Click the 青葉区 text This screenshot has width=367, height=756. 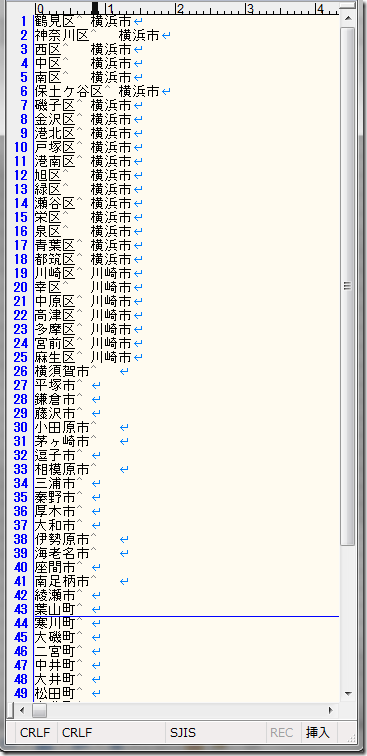[x=55, y=245]
